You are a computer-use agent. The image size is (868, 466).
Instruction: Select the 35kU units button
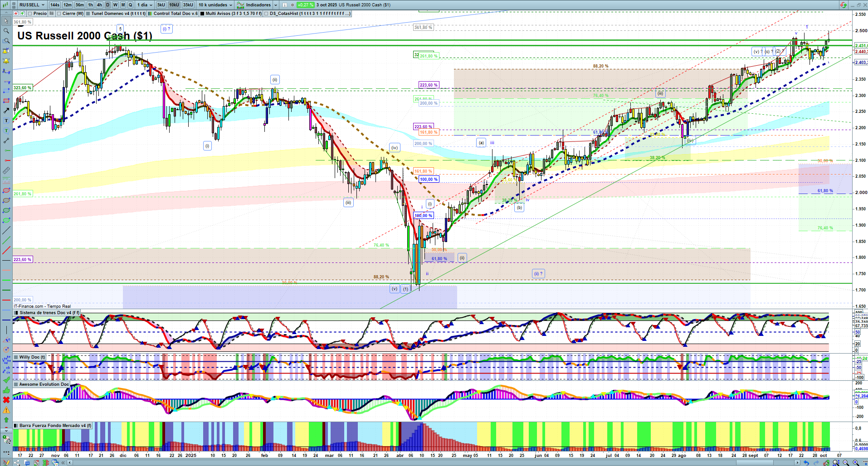[188, 5]
